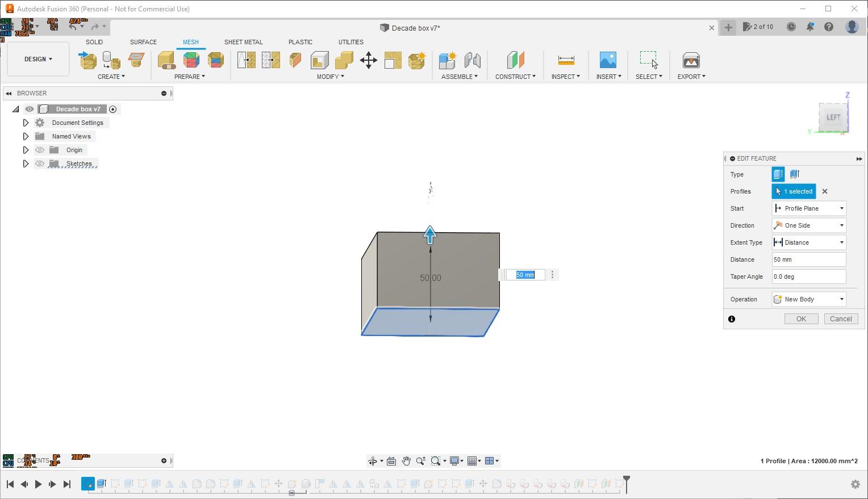Show the hidden Sketches folder

coord(40,163)
